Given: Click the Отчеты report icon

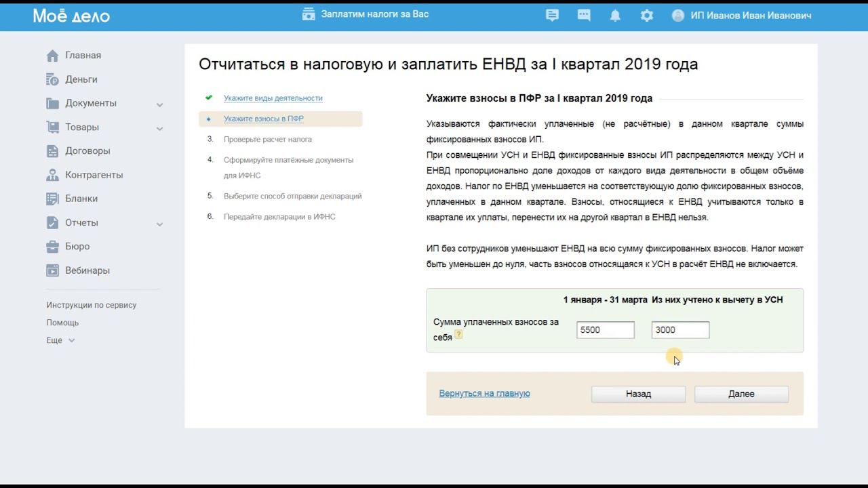Looking at the screenshot, I should [52, 222].
